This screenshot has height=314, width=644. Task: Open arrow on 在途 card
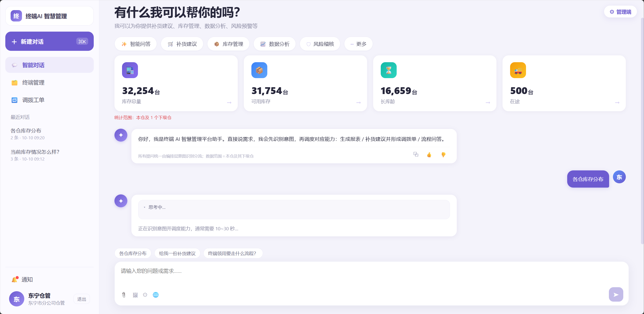point(617,102)
